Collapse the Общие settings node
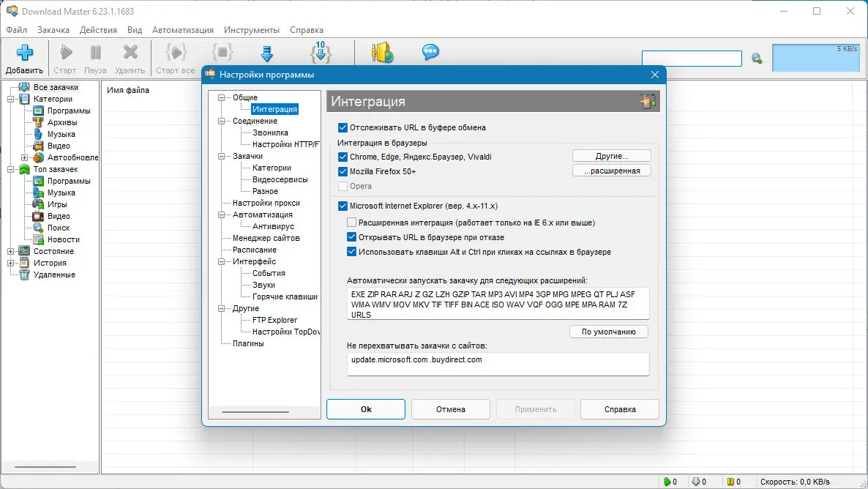 [x=222, y=97]
